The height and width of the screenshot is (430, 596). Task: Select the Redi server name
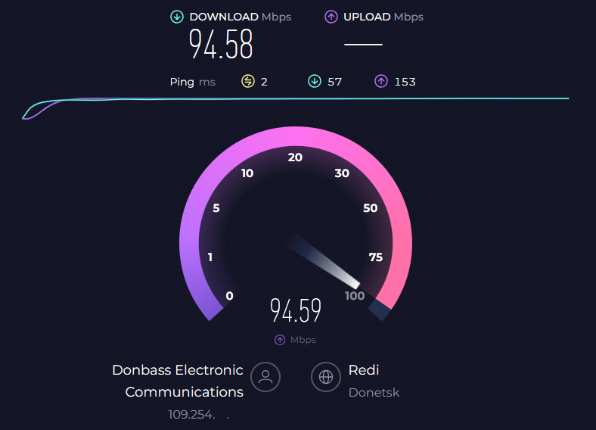click(x=364, y=370)
